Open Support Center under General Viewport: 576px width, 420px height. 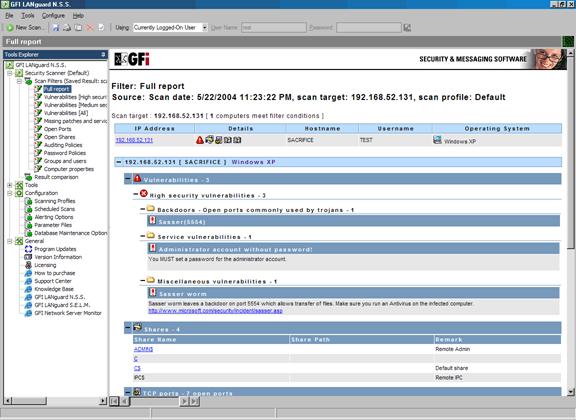pyautogui.click(x=53, y=281)
